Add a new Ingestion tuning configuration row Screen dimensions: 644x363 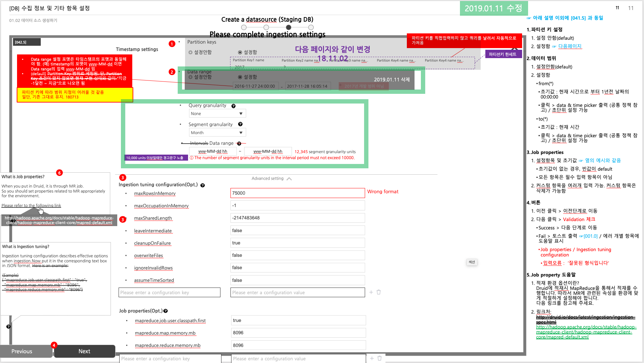[x=371, y=292]
